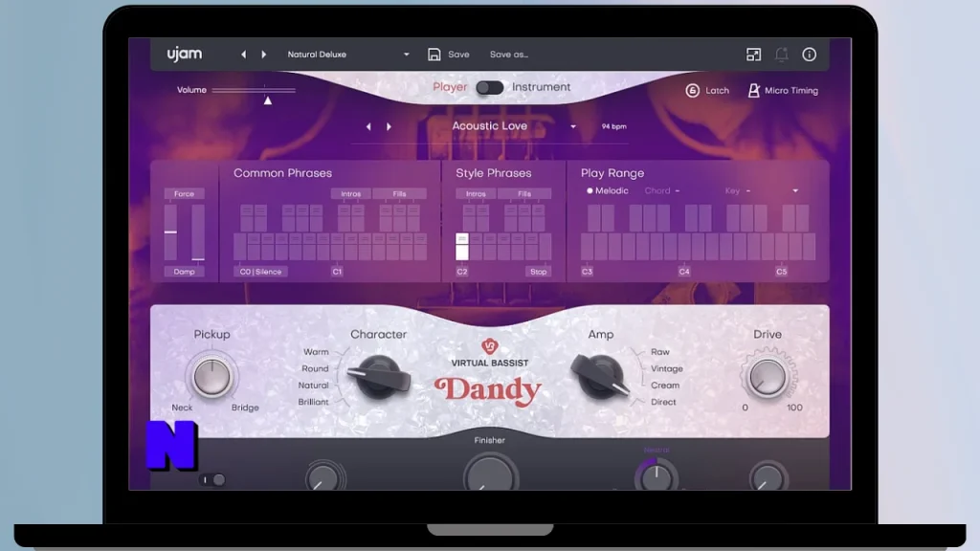This screenshot has height=551, width=980.
Task: Open the window resize icon in the header
Action: point(754,55)
